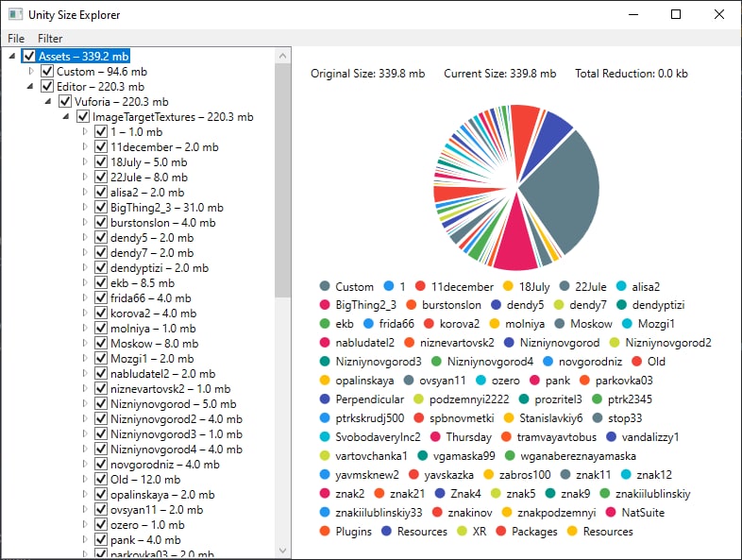Viewport: 742px width, 560px height.
Task: Click the Plugins legend dot
Action: click(x=325, y=531)
